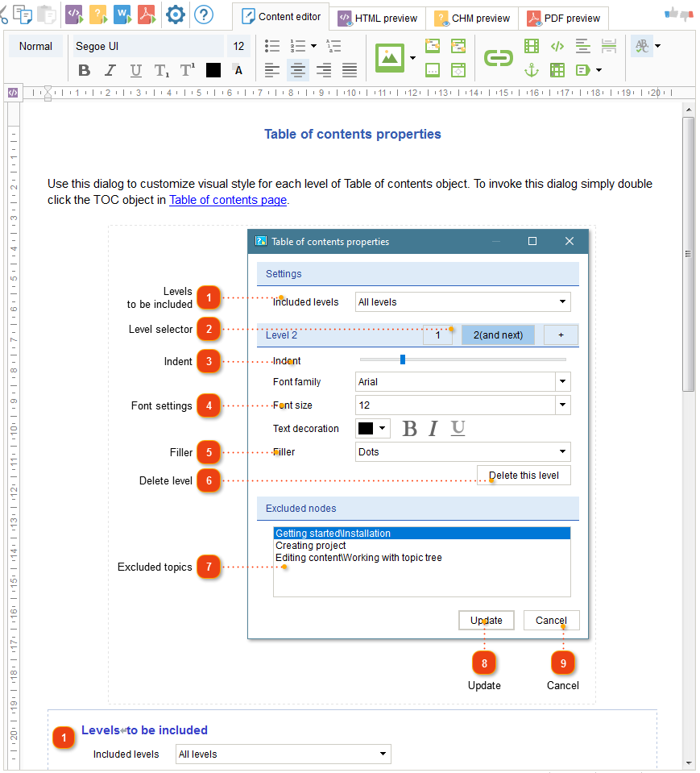The width and height of the screenshot is (700, 773).
Task: Insert a hyperlink with the green chain icon
Action: tap(498, 58)
